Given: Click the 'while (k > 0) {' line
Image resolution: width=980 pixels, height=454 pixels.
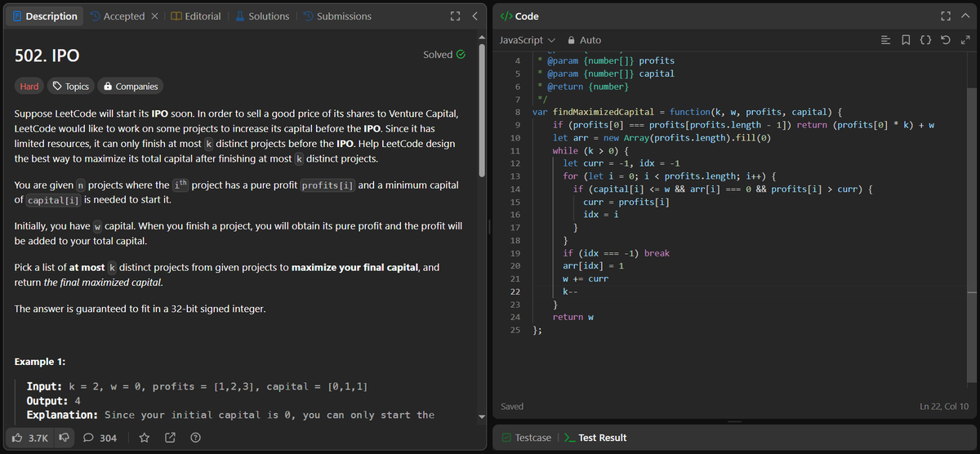Looking at the screenshot, I should click(590, 151).
